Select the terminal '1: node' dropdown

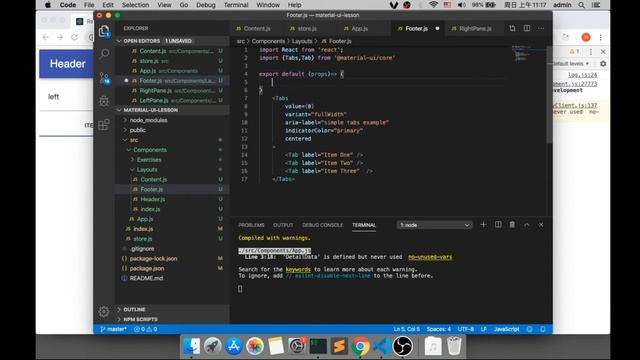point(434,225)
